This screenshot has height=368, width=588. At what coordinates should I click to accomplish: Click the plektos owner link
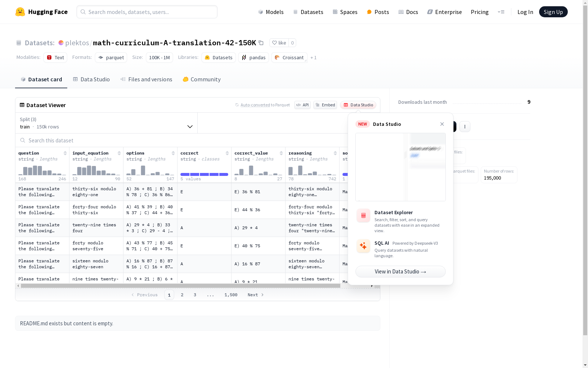(x=77, y=43)
